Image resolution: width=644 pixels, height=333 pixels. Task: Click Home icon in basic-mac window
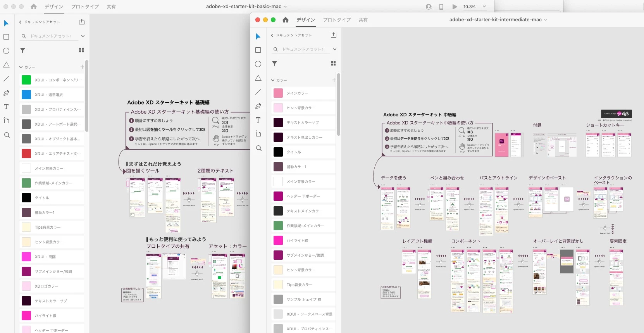(34, 7)
